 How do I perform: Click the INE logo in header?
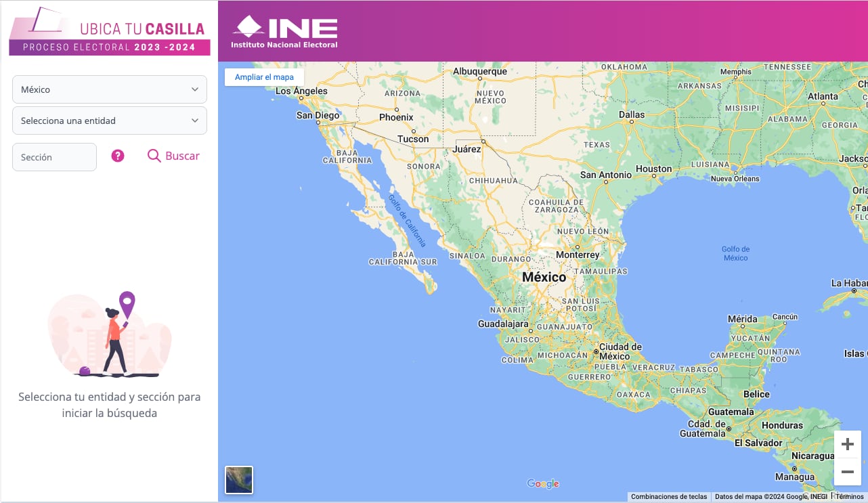point(284,31)
